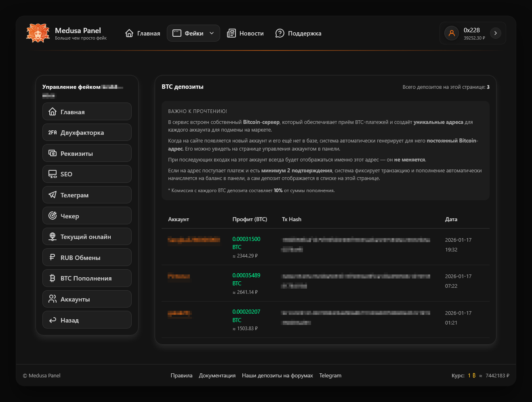This screenshot has height=402, width=532.
Task: Open Новости via its newspaper icon
Action: coord(231,33)
